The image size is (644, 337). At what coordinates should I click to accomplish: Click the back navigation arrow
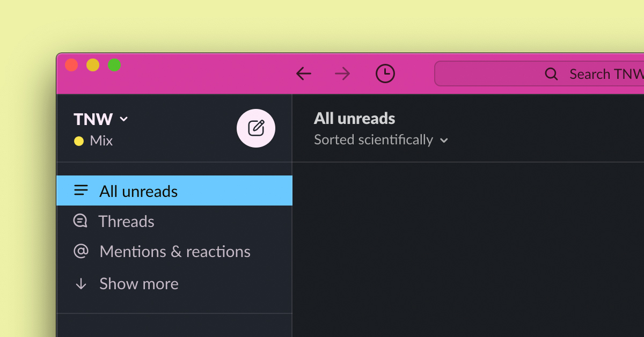(x=303, y=74)
